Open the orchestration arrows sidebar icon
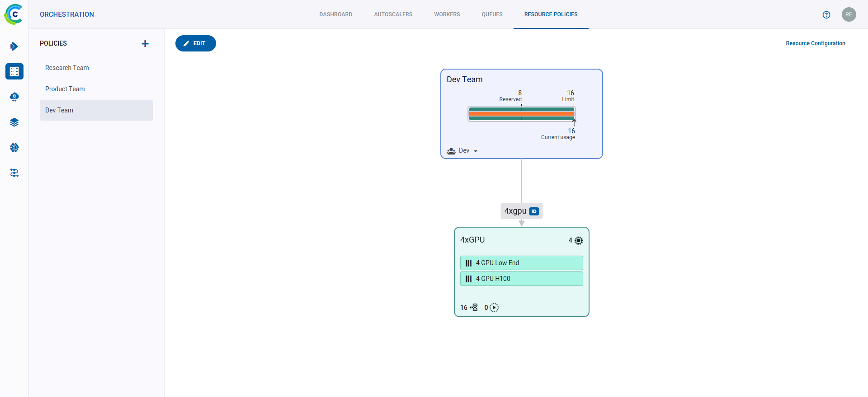Screen dimensions: 868x397 (x=14, y=173)
